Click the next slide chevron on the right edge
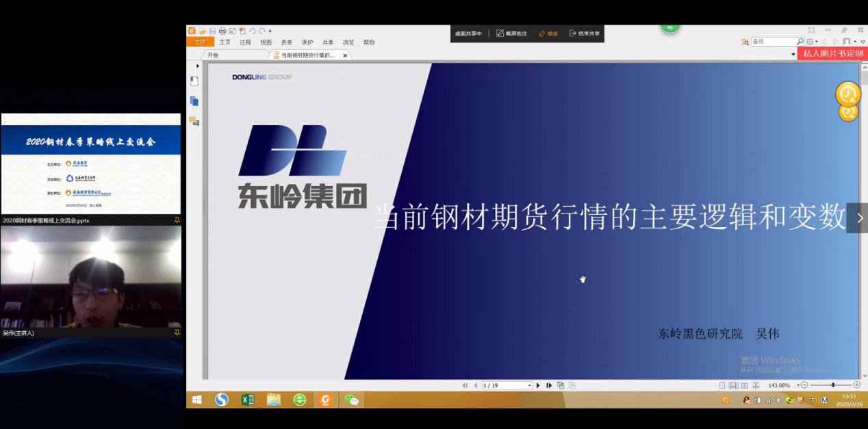Screen dimensions: 868x429 pyautogui.click(x=858, y=218)
